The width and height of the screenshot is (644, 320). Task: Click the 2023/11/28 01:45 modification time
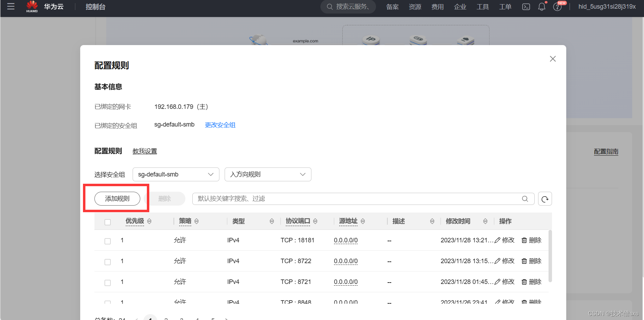(467, 282)
